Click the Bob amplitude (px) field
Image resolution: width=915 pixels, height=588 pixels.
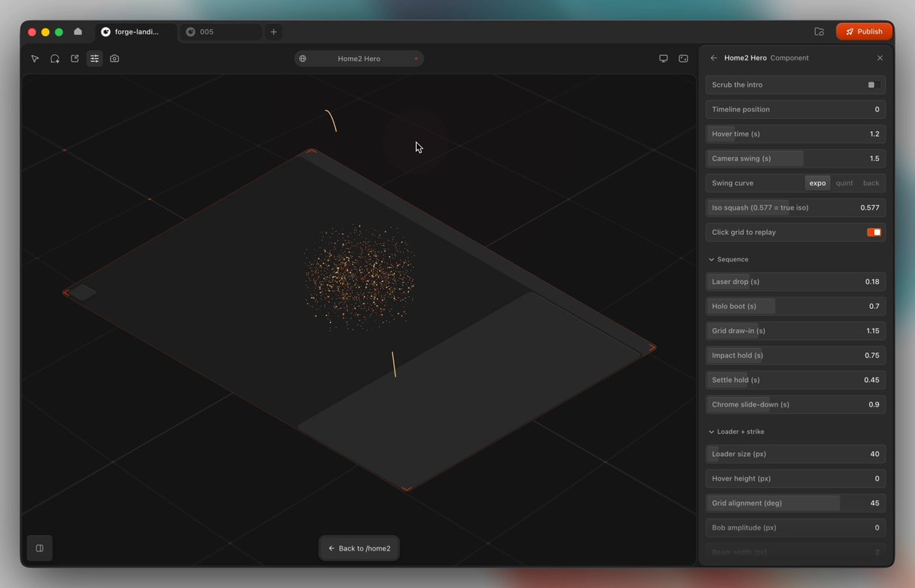[x=795, y=527]
